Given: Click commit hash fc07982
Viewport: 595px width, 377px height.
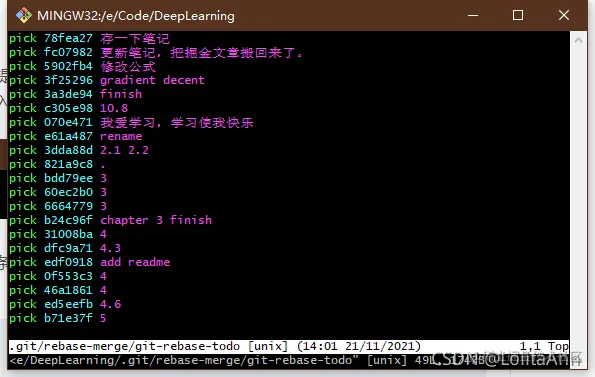Looking at the screenshot, I should pos(68,52).
